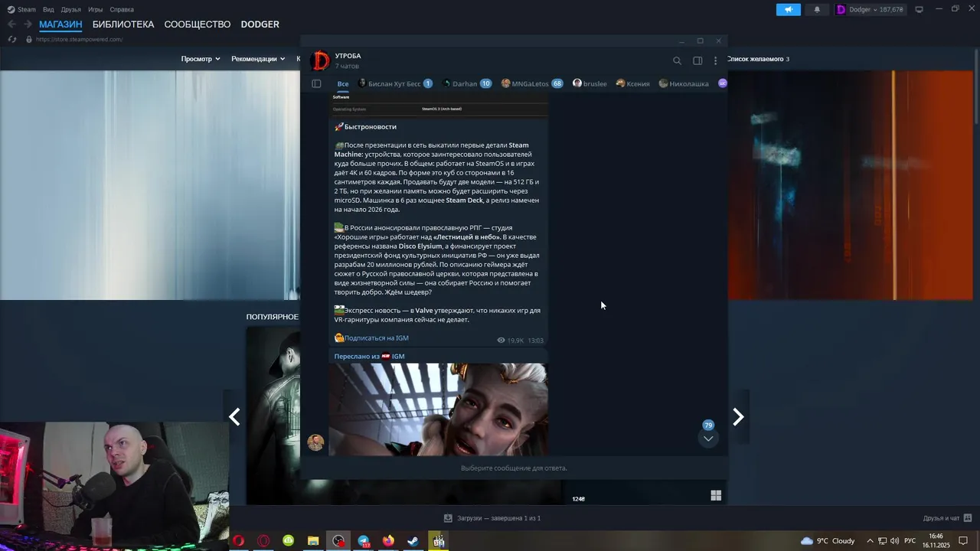
Task: Show previous featured game in Steam carousel
Action: pyautogui.click(x=235, y=416)
